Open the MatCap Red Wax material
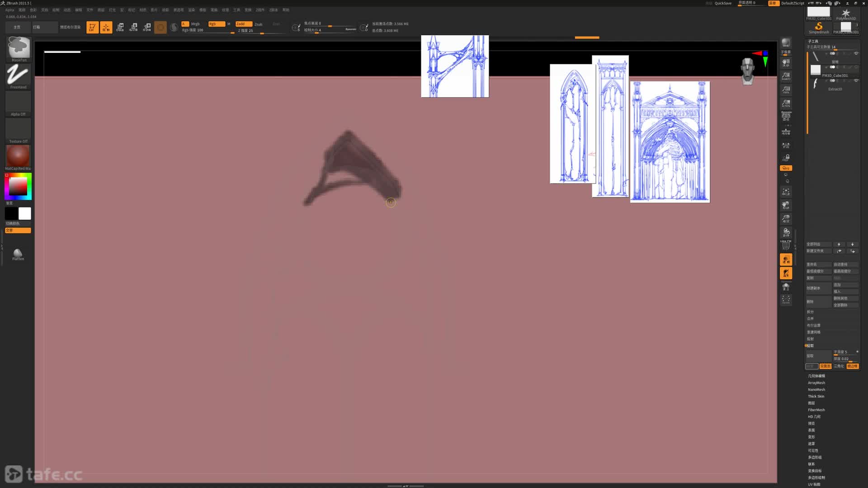Screen dimensions: 868x488 point(18,157)
